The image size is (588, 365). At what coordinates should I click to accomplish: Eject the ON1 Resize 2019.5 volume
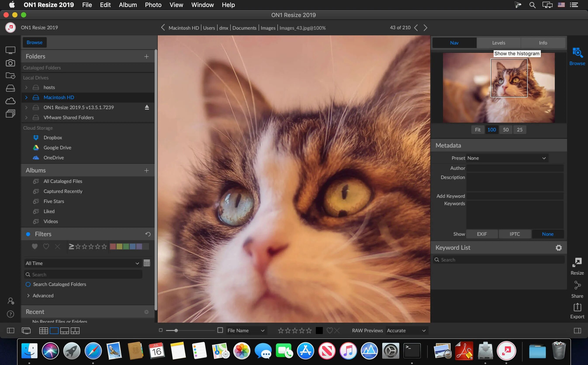[x=147, y=107]
